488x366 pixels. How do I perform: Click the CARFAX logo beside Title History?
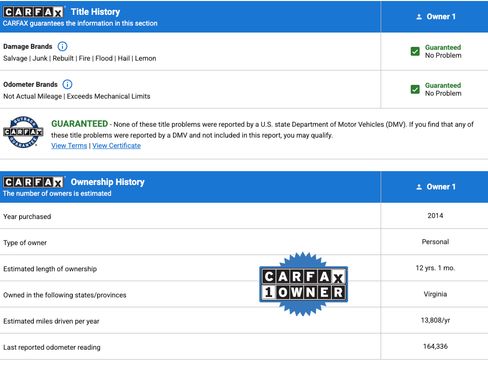point(33,12)
